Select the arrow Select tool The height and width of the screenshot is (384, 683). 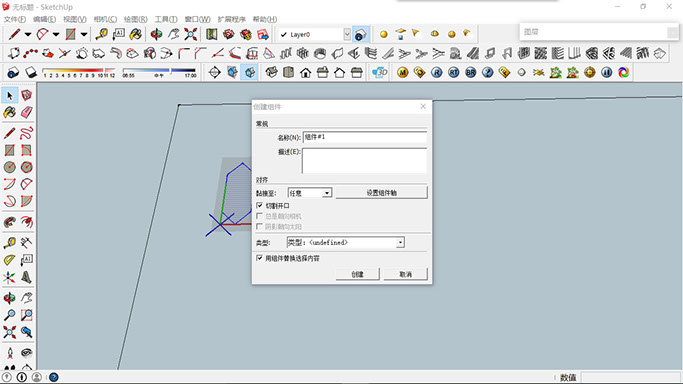pos(10,95)
